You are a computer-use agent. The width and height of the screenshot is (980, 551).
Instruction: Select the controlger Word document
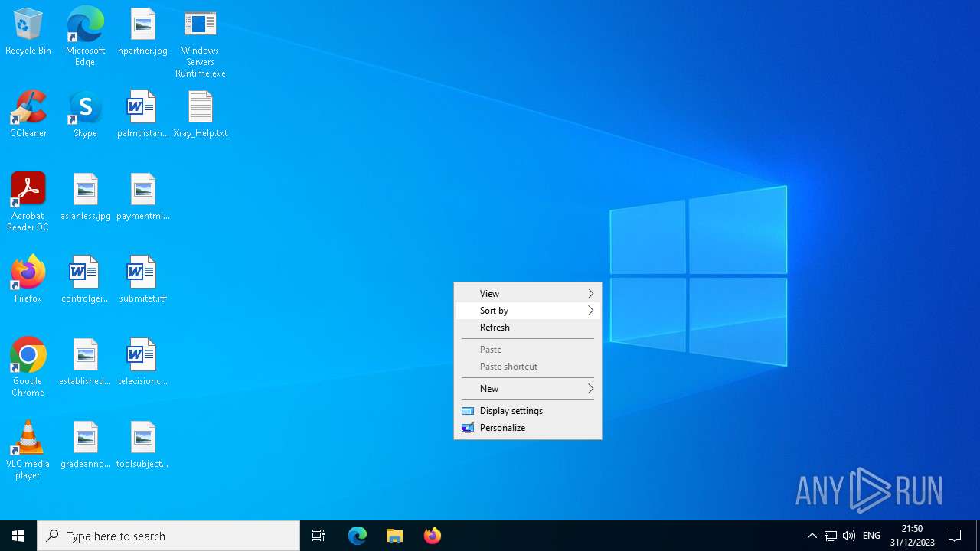click(85, 280)
